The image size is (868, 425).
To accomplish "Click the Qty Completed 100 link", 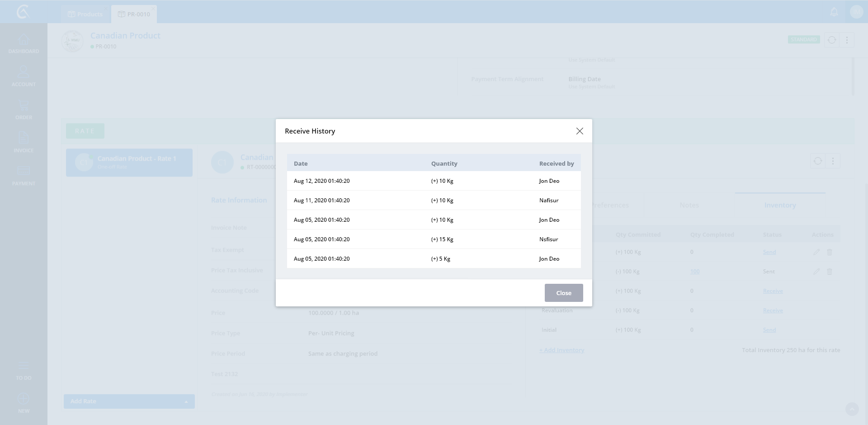I will point(695,272).
